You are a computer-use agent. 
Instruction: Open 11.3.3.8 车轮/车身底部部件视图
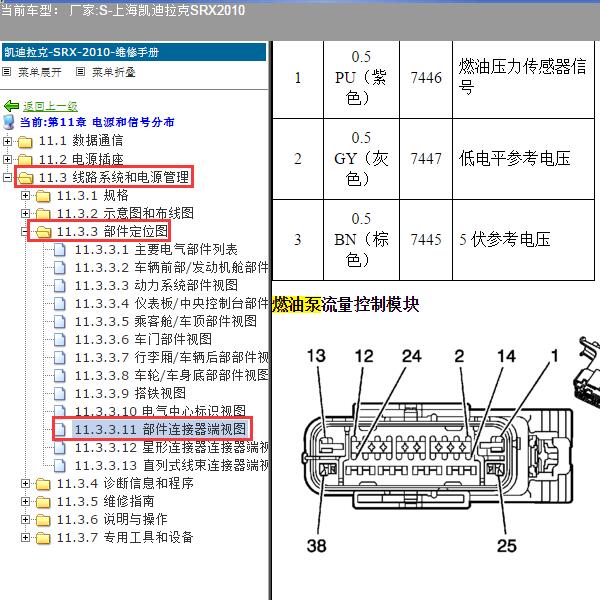171,375
